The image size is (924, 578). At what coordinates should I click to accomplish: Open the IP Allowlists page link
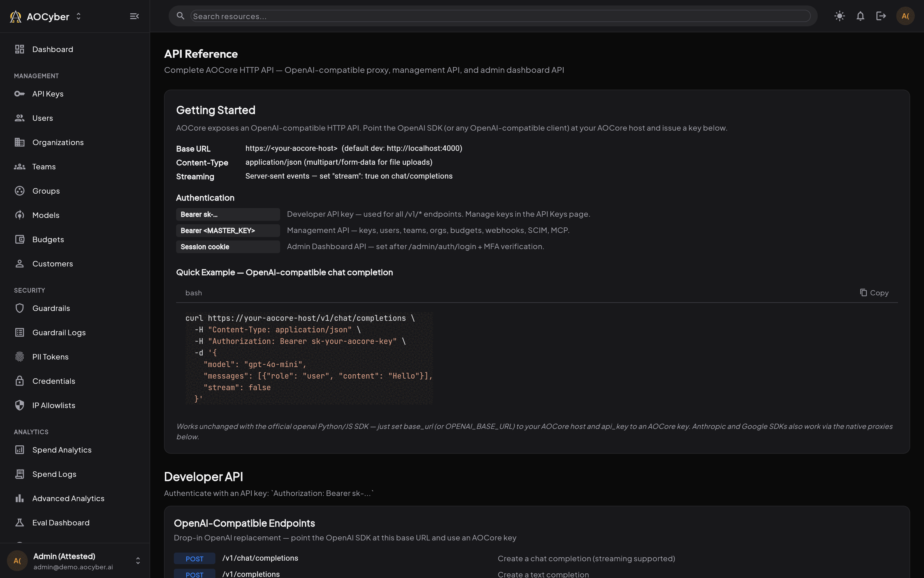point(54,405)
